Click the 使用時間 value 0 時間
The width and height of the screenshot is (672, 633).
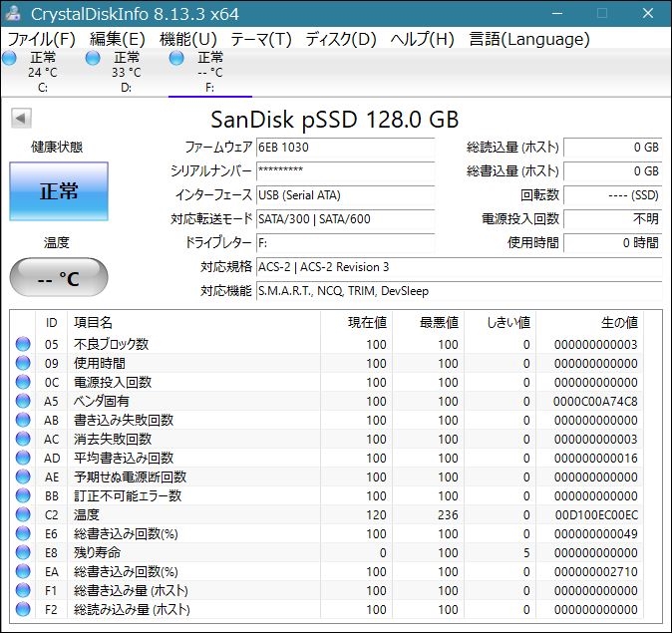click(613, 243)
